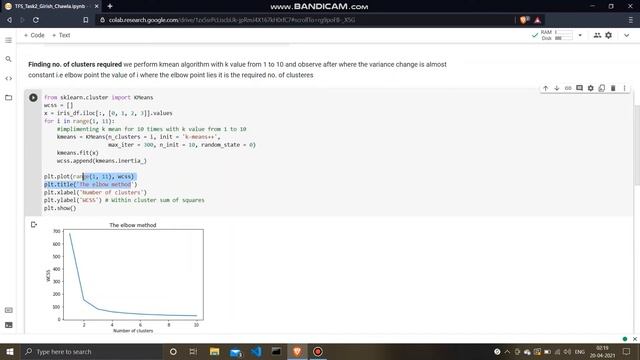Switch to the TFS_Task2 notebook tab

[49, 6]
